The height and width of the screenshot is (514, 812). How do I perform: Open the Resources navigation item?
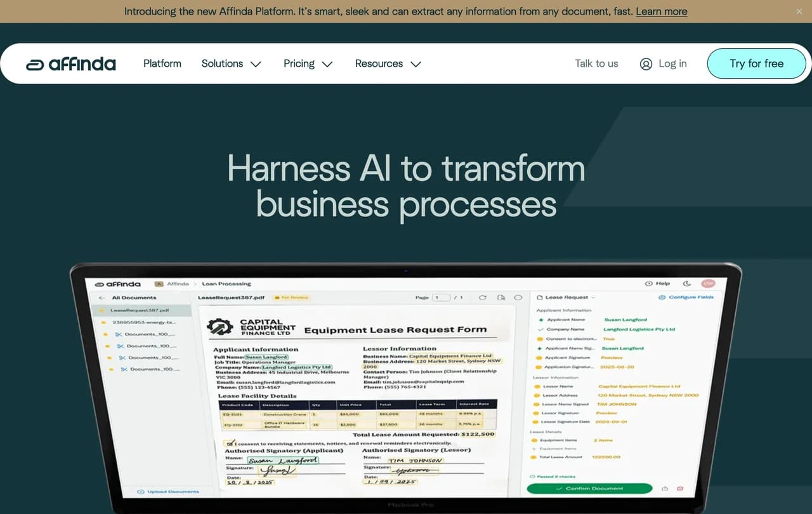pyautogui.click(x=379, y=63)
